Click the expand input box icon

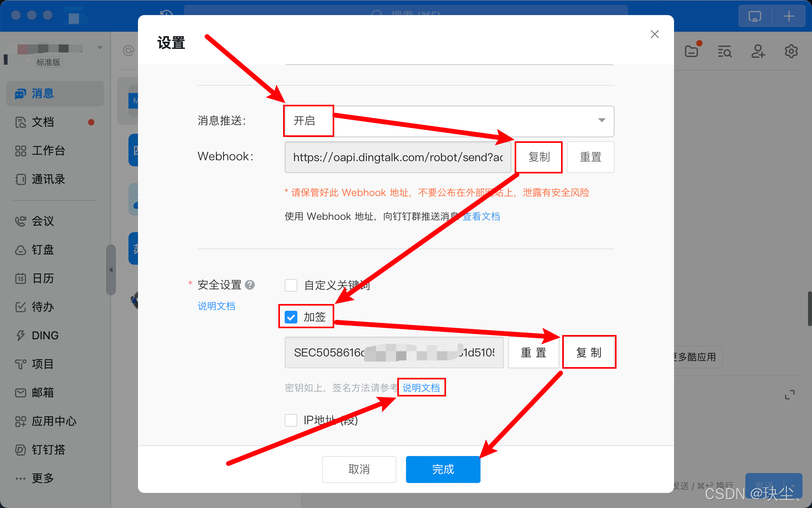coord(790,394)
